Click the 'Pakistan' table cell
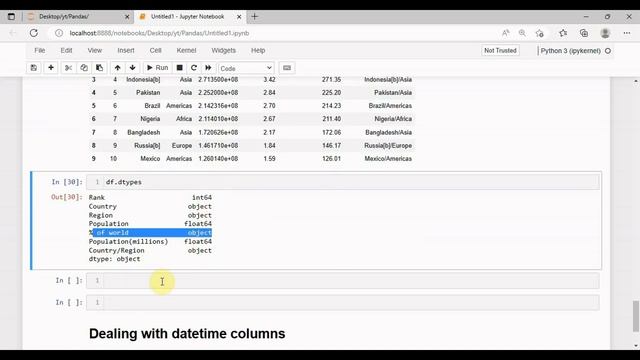The image size is (640, 360). (148, 93)
